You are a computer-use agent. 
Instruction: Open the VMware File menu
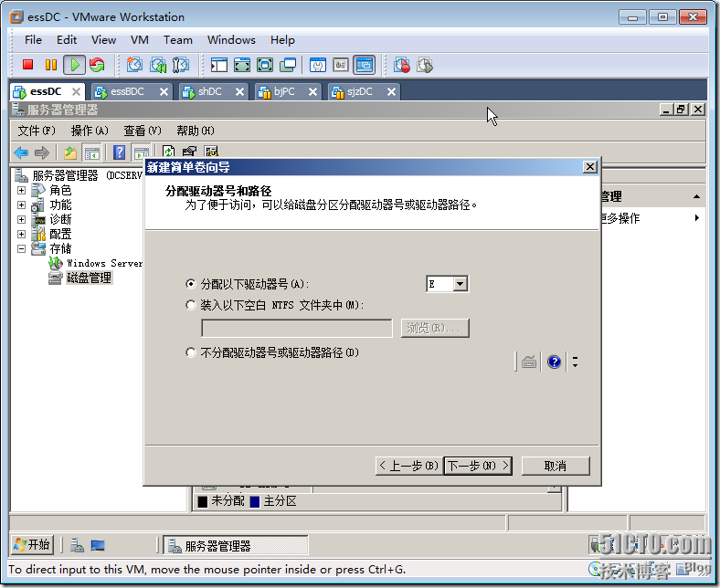point(33,40)
